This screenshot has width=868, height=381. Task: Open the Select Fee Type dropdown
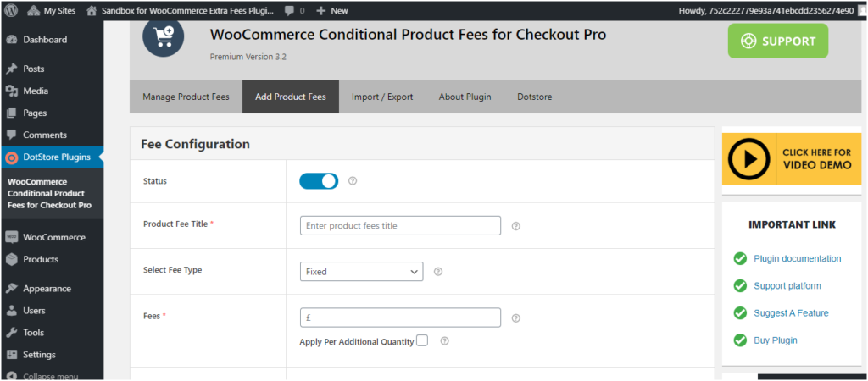click(x=361, y=272)
